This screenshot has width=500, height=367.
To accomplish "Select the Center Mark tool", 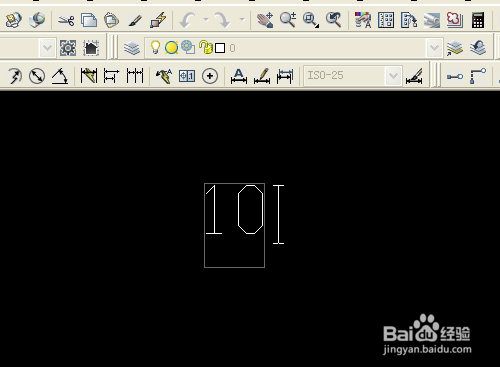I will (210, 76).
